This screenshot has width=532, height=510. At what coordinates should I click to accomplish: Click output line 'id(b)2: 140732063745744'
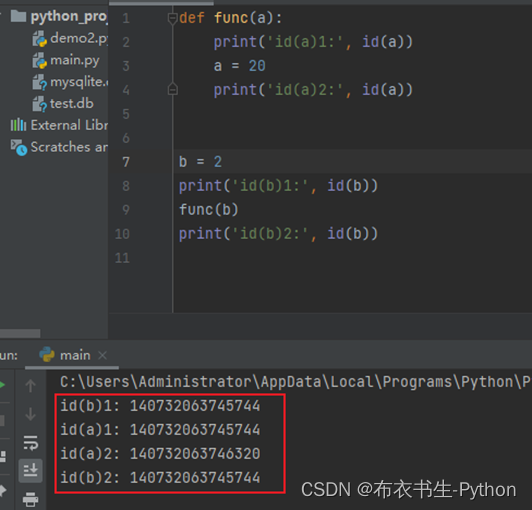(x=160, y=478)
